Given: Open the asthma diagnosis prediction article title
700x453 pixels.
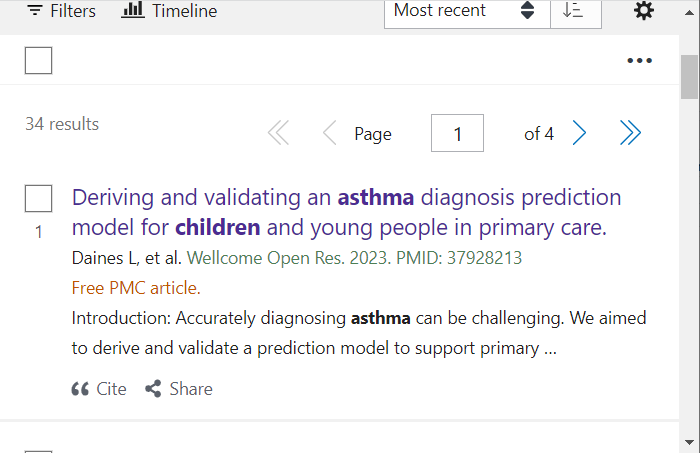Looking at the screenshot, I should [x=346, y=212].
